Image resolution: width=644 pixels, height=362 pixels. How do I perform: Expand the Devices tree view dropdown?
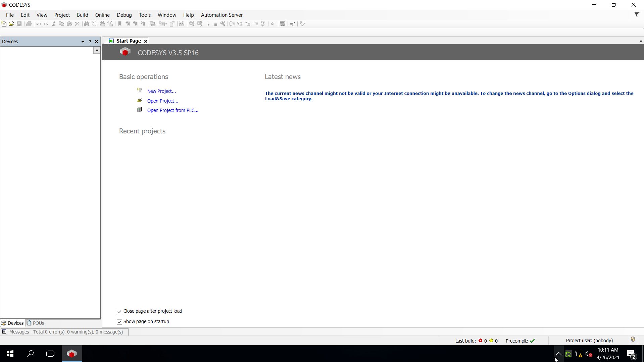coord(97,50)
